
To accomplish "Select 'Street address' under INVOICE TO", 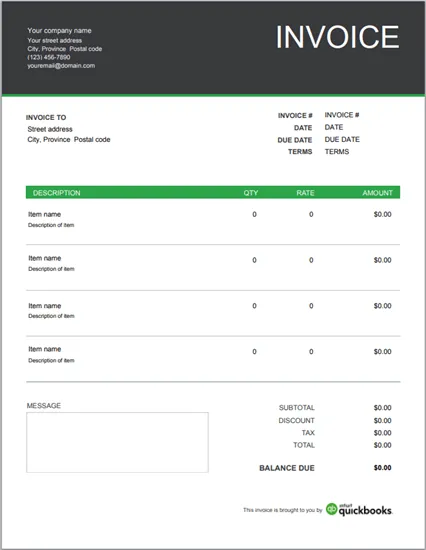I will click(50, 129).
